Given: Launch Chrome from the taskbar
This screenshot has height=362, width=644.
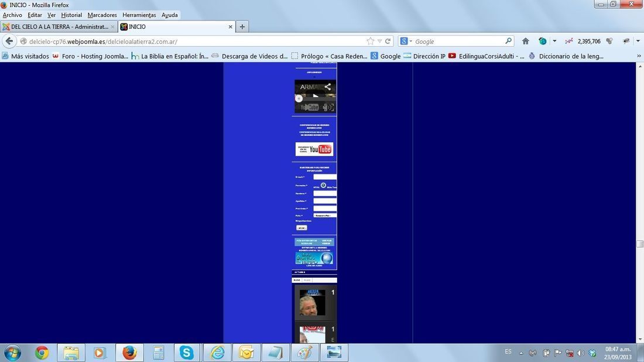Looking at the screenshot, I should (42, 353).
